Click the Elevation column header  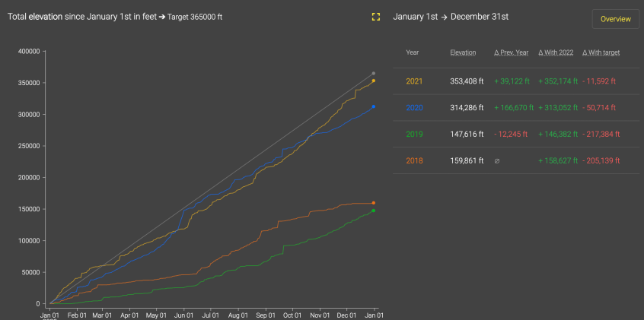[463, 52]
